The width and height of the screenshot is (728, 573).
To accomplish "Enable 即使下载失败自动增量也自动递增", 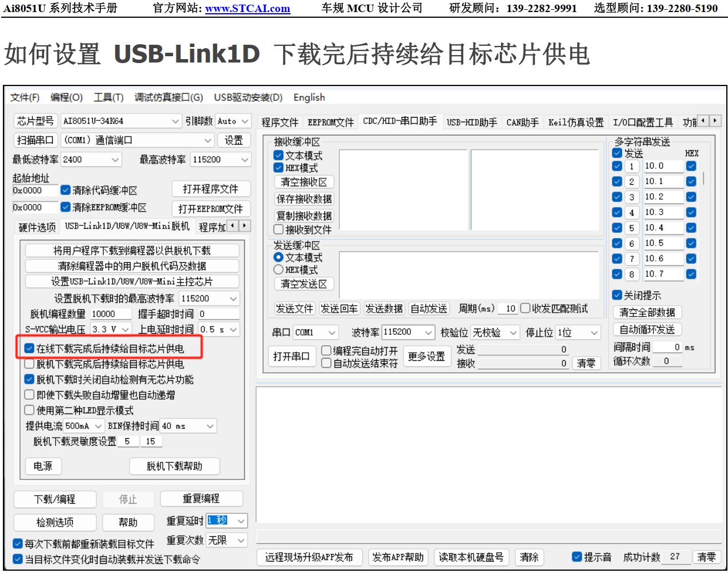I will pos(29,395).
